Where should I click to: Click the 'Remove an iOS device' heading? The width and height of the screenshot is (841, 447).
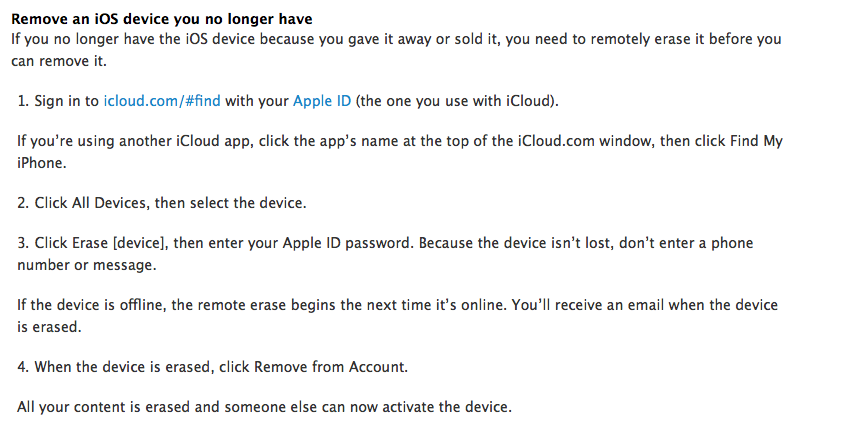pos(161,19)
